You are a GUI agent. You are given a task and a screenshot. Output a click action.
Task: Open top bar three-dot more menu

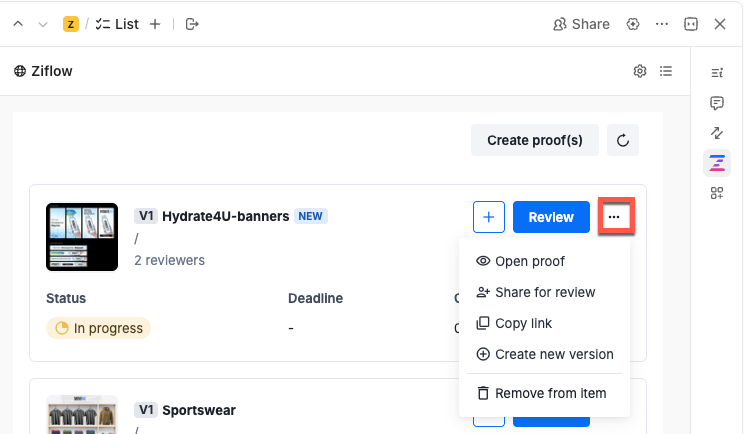coord(662,24)
